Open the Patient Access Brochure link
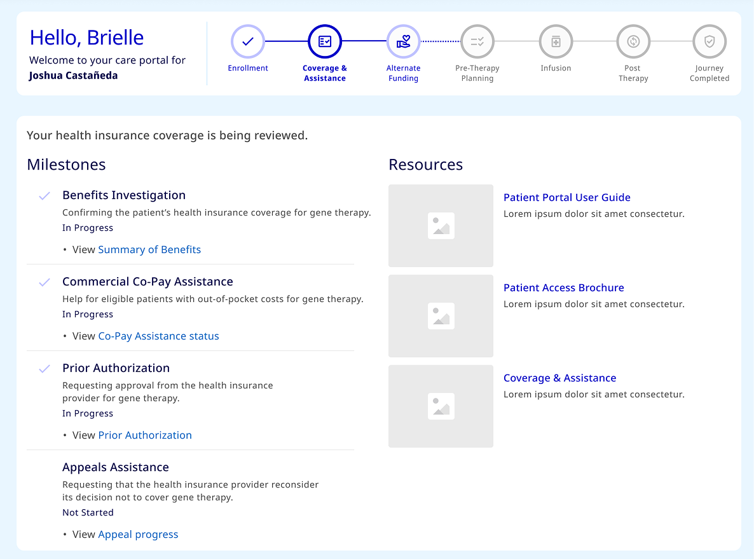 pos(563,287)
